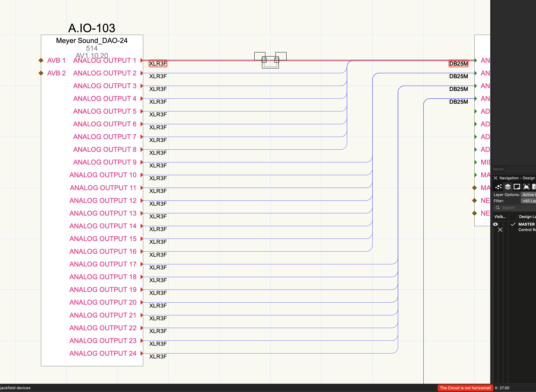
Task: Click the ANALOG OUTPUT 1 port arrow
Action: coord(142,60)
